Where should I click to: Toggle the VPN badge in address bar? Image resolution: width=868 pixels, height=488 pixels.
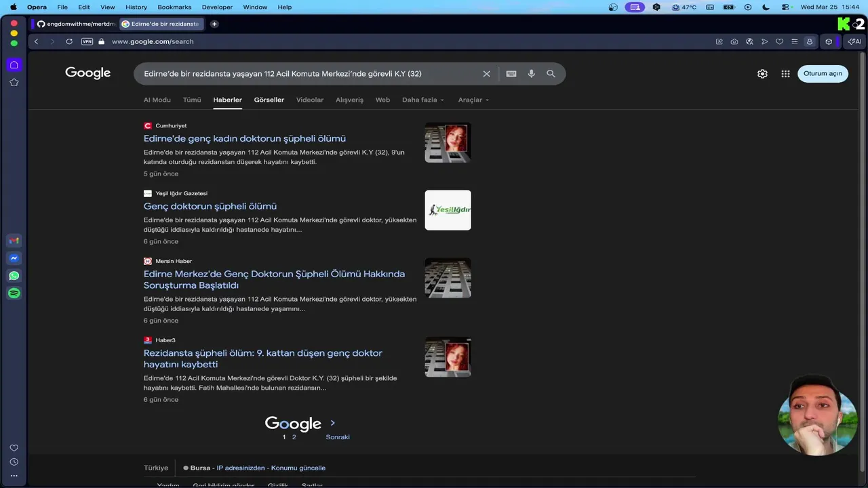(87, 41)
